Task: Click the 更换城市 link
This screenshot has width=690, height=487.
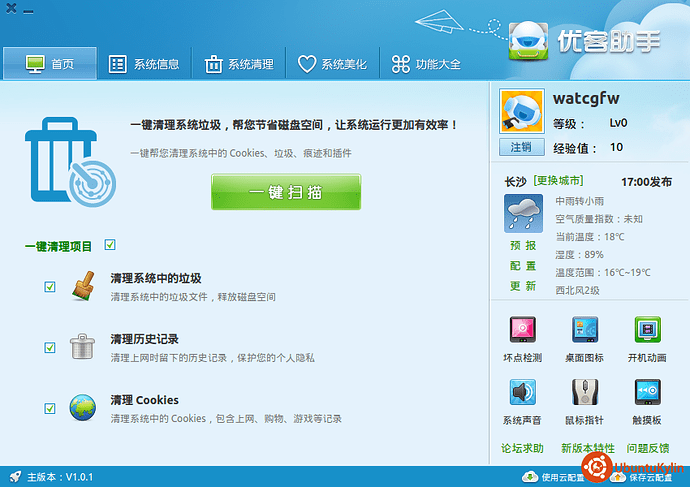Action: click(558, 180)
